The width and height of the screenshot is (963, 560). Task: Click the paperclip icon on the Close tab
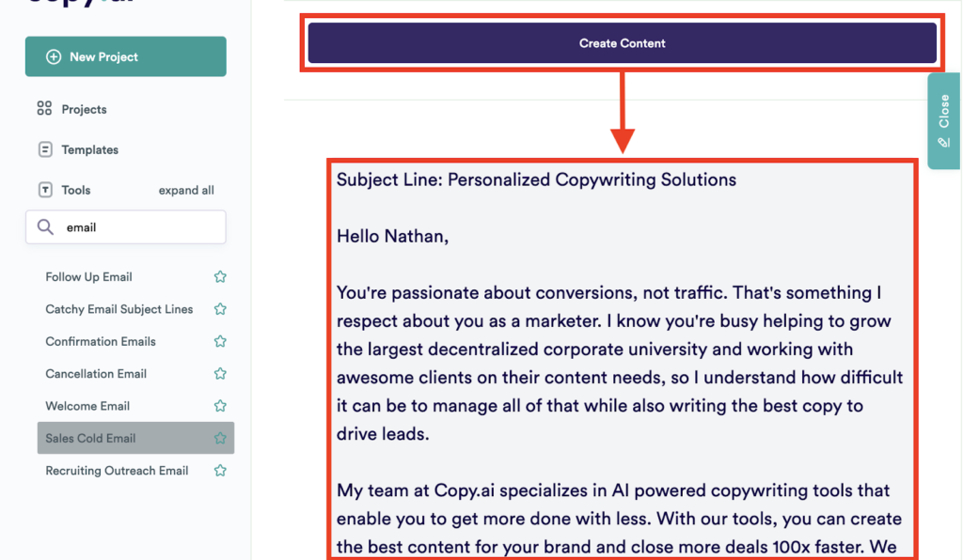943,143
